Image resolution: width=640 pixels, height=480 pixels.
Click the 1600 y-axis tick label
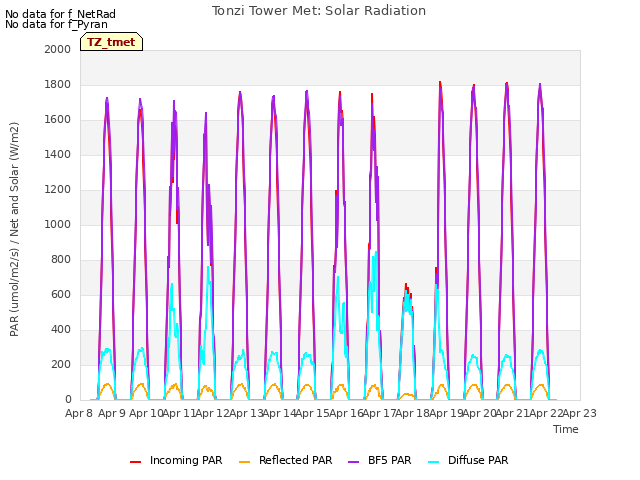point(58,120)
